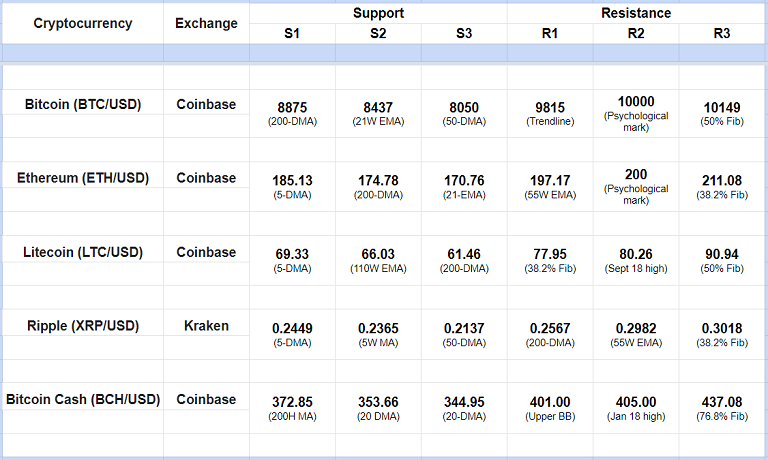This screenshot has height=460, width=768.
Task: Click the Kraken exchange cell
Action: (x=206, y=326)
